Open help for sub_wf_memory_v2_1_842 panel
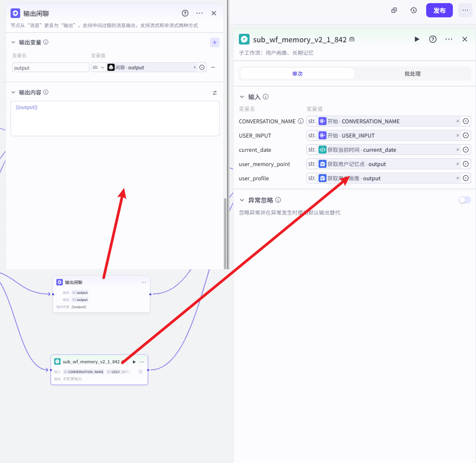 pos(432,39)
